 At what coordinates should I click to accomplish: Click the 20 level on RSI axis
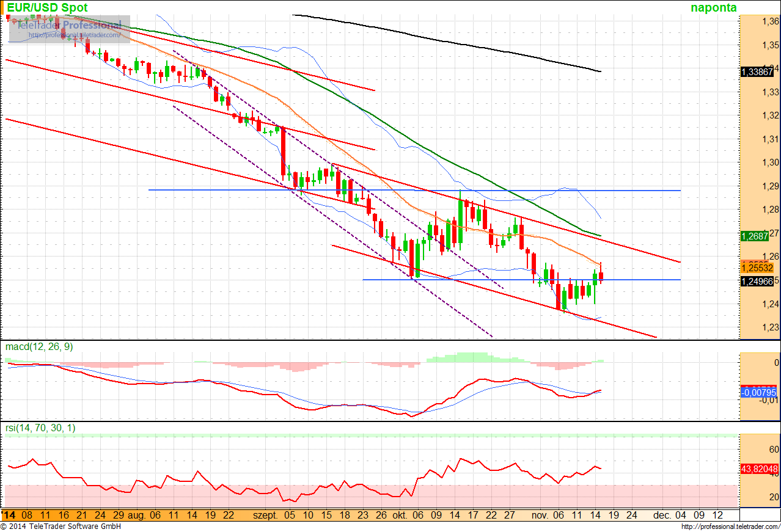tap(774, 497)
